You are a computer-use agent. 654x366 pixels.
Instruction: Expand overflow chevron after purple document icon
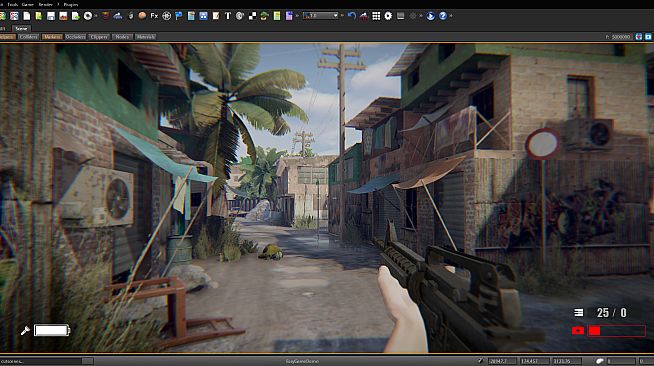(297, 16)
